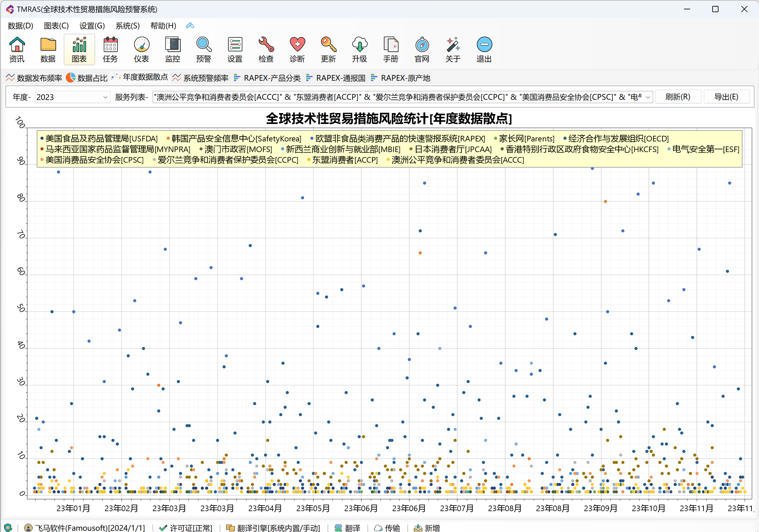Screen dimensions: 759x532
Task: Click legend entry 澳洲公平竞争和消费者委员会[ACCC]
Action: 455,160
